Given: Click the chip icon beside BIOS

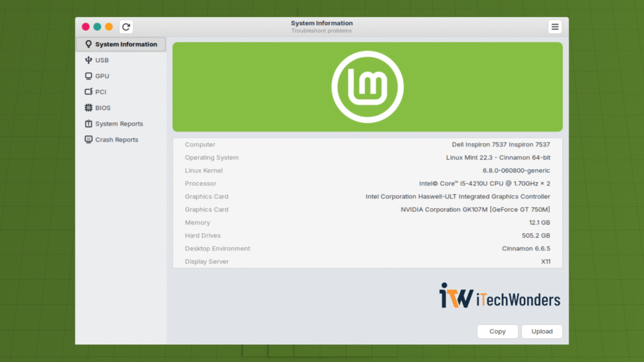Looking at the screenshot, I should click(87, 107).
